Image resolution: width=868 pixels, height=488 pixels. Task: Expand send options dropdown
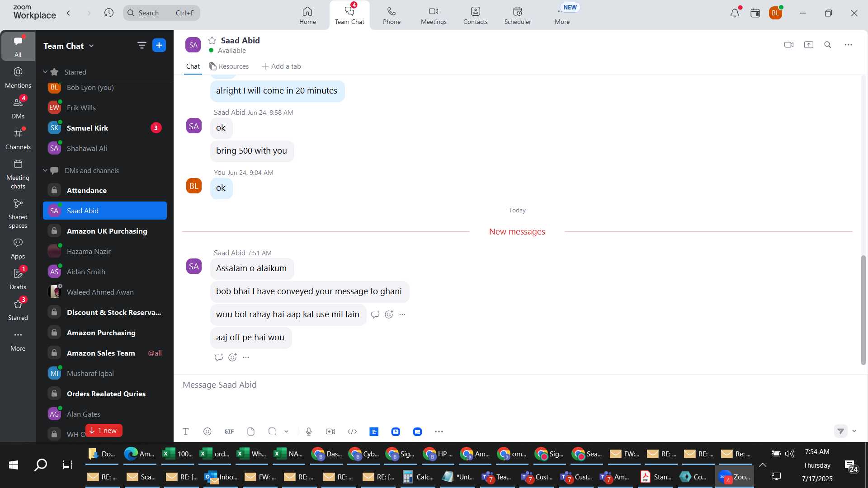click(x=854, y=431)
